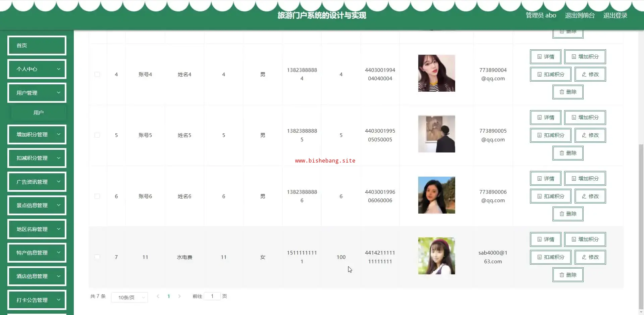Go to previous page arrow
644x315 pixels.
(158, 296)
